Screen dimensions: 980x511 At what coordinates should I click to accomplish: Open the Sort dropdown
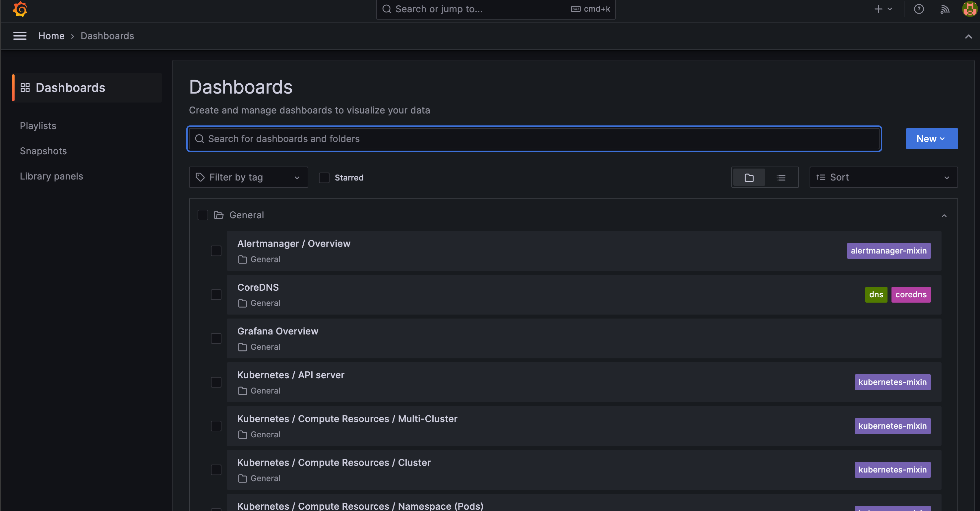[883, 178]
